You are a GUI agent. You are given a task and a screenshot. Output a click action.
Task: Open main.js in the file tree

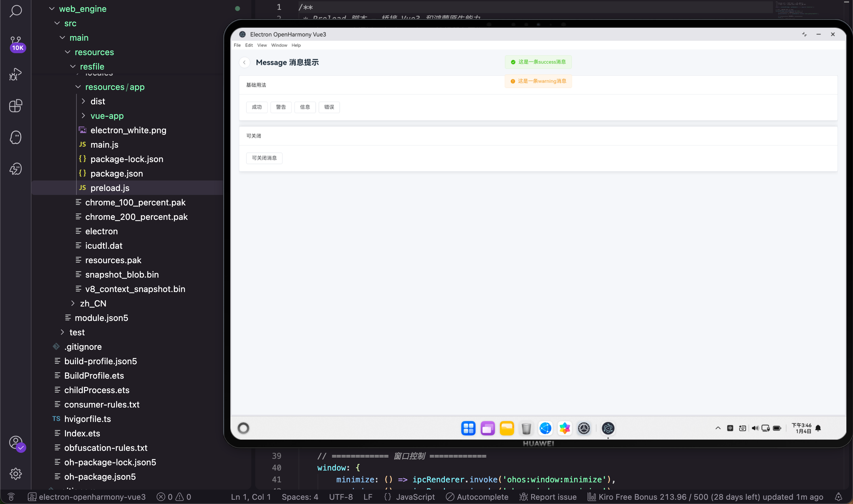104,145
